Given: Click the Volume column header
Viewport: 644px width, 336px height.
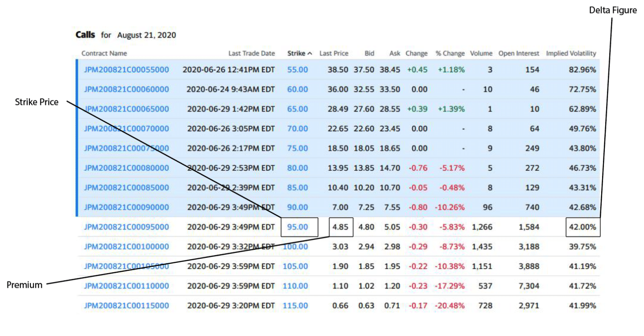Looking at the screenshot, I should (481, 53).
